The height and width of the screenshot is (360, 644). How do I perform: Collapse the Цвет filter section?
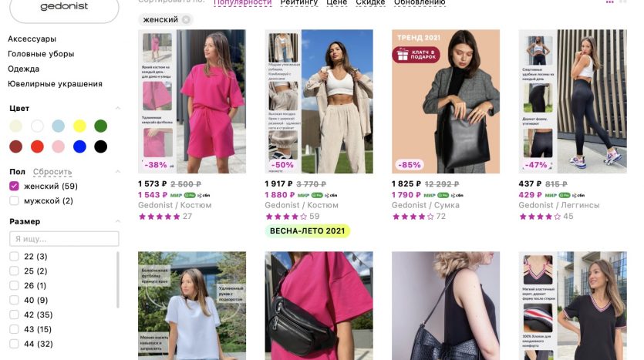click(x=118, y=109)
